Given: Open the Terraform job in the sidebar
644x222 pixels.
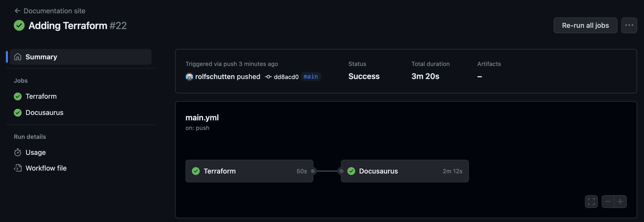Looking at the screenshot, I should point(41,96).
